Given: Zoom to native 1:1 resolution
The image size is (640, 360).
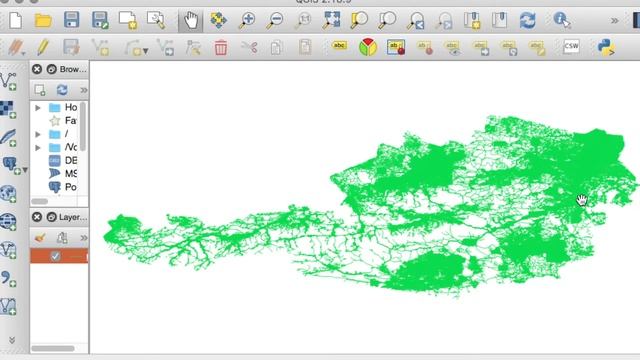Looking at the screenshot, I should [303, 20].
